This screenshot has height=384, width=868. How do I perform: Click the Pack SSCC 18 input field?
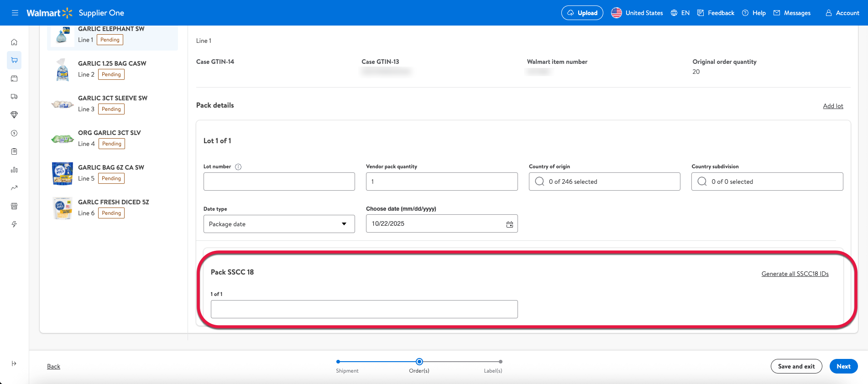coord(364,309)
